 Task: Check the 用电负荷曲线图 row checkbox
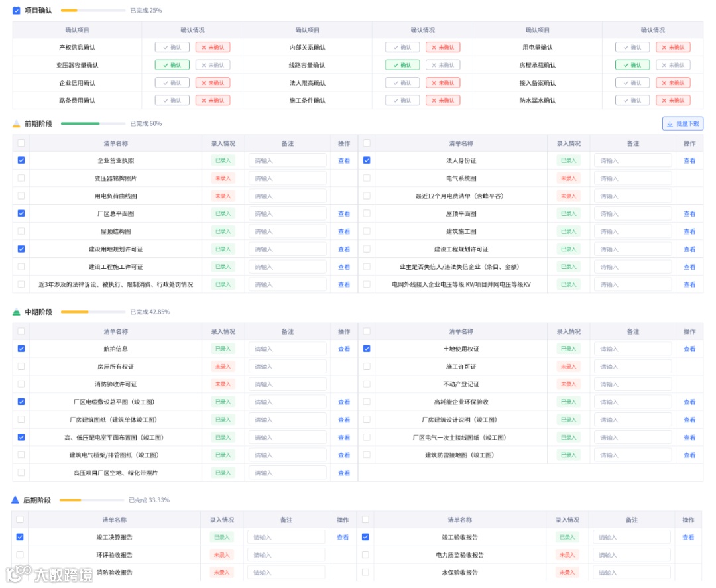(21, 196)
